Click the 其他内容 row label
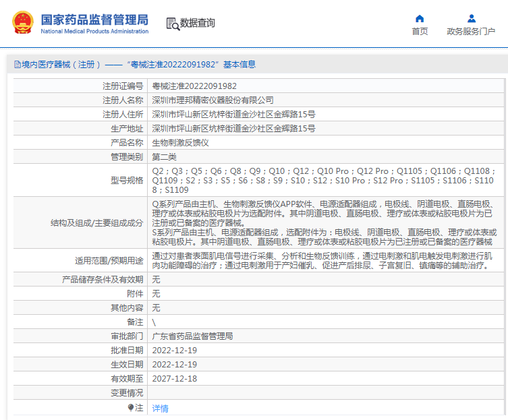 (127, 307)
